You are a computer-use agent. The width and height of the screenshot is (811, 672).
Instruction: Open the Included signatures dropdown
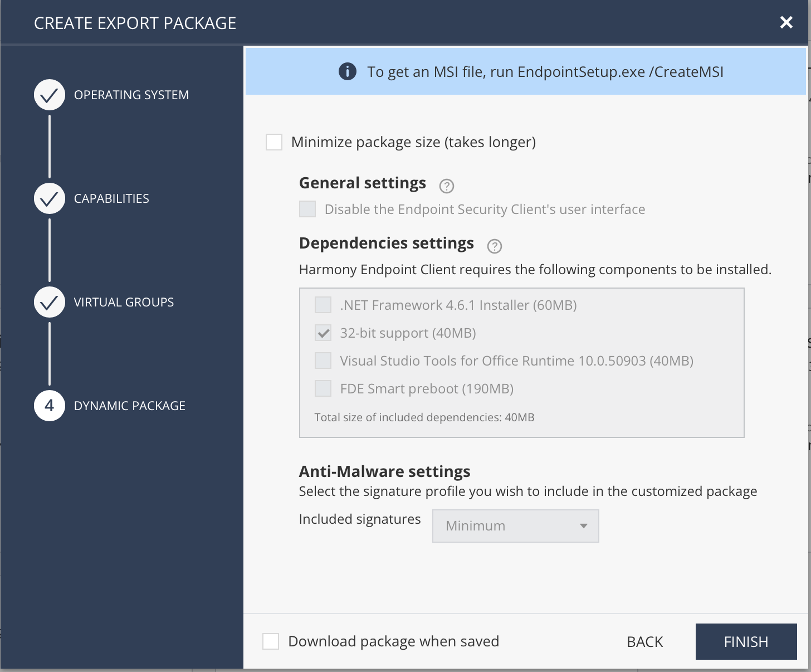tap(515, 526)
